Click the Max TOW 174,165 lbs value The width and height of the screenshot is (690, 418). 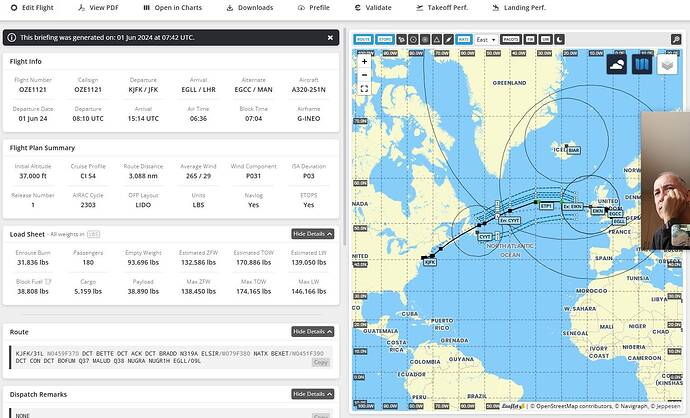pyautogui.click(x=253, y=292)
